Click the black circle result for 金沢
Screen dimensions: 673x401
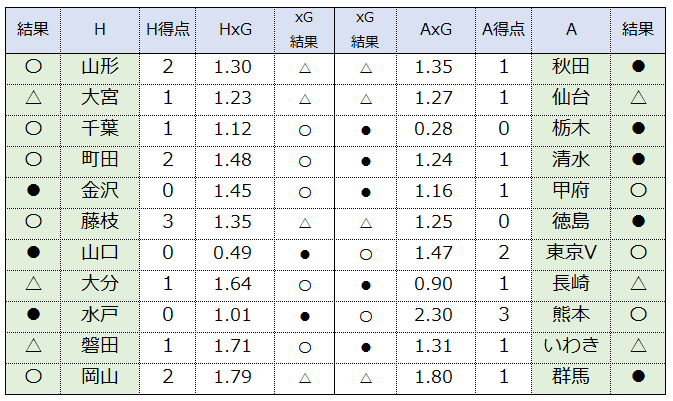[x=33, y=190]
